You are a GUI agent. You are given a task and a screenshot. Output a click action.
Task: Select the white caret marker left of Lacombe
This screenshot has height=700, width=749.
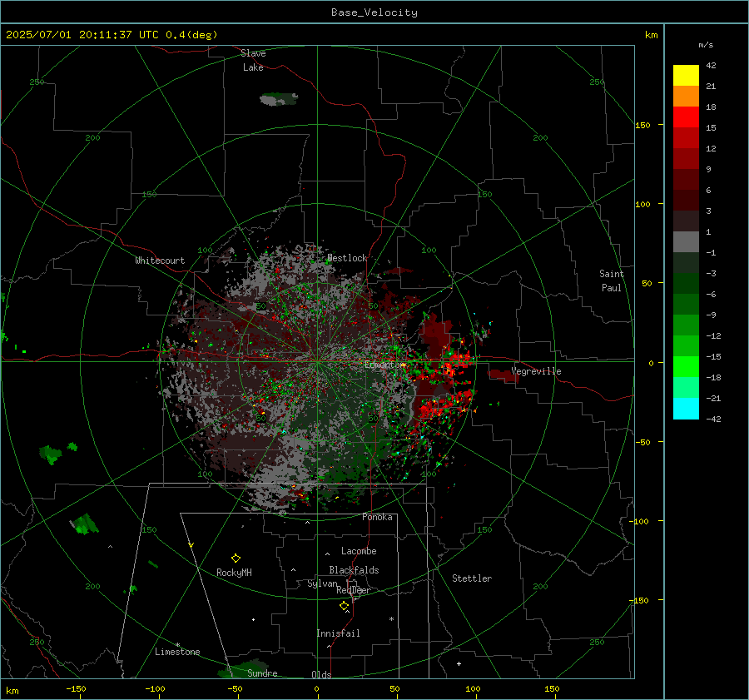(x=327, y=554)
